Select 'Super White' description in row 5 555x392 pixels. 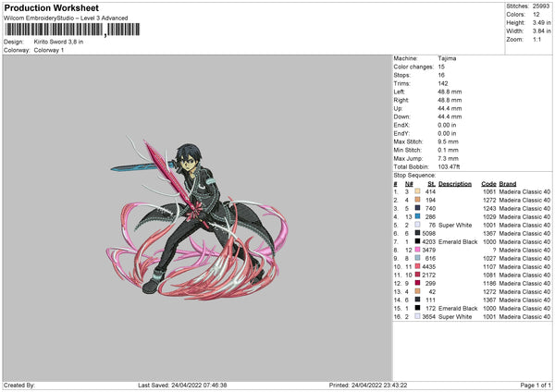(455, 225)
